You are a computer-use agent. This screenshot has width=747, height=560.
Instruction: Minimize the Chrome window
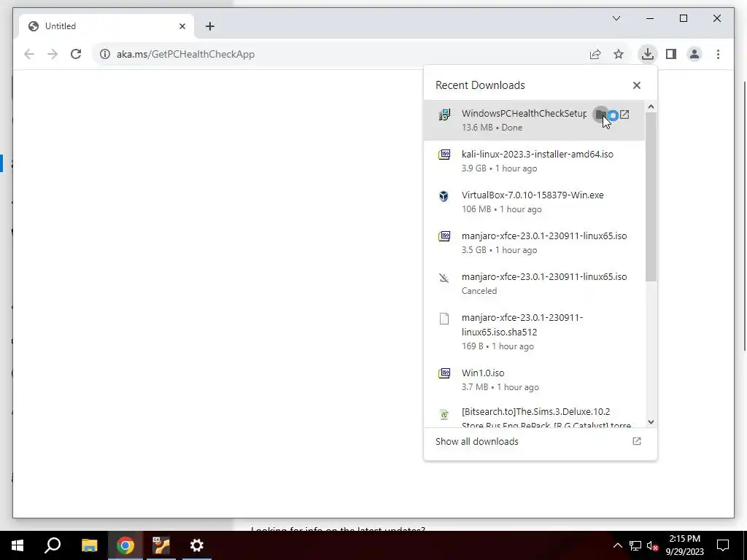[650, 18]
